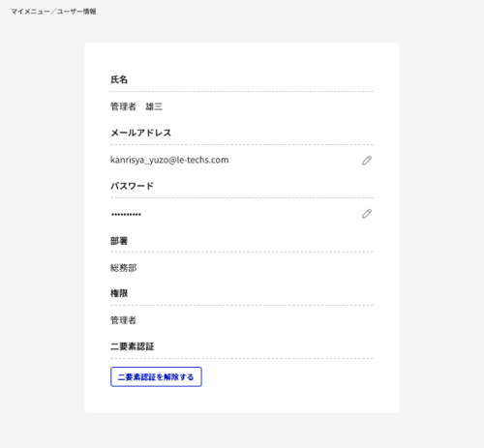Select the email kanrisya_yuzo@le-techs.com text
The height and width of the screenshot is (448, 484).
point(169,160)
